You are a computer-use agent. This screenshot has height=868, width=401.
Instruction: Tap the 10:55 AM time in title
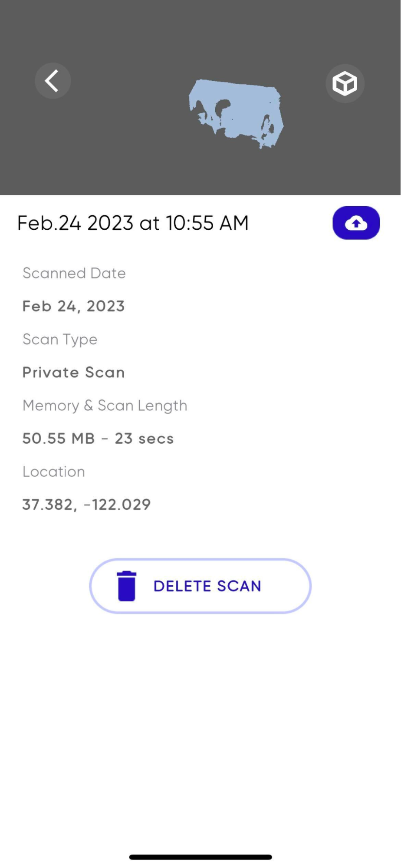pyautogui.click(x=207, y=223)
